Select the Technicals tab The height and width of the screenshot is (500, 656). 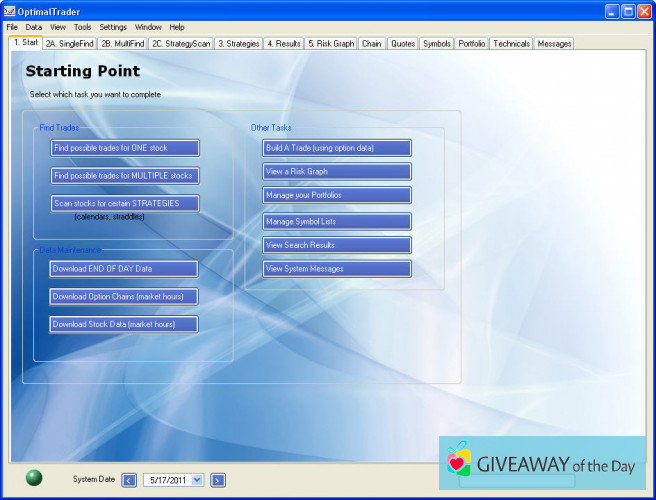point(511,44)
